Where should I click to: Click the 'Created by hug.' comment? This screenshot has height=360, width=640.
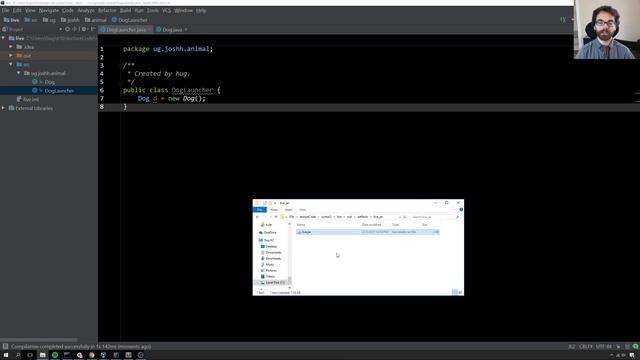coord(162,74)
